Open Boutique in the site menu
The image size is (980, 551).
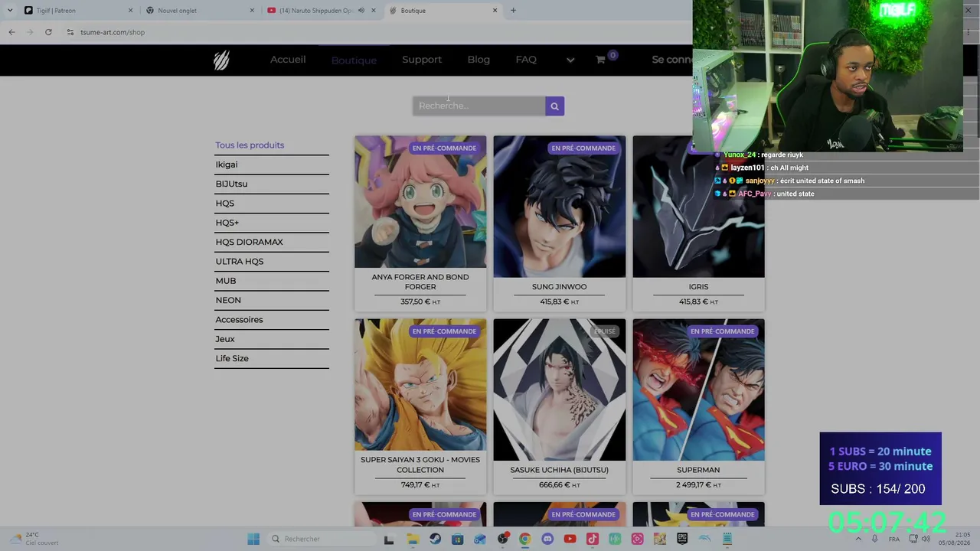(x=354, y=60)
